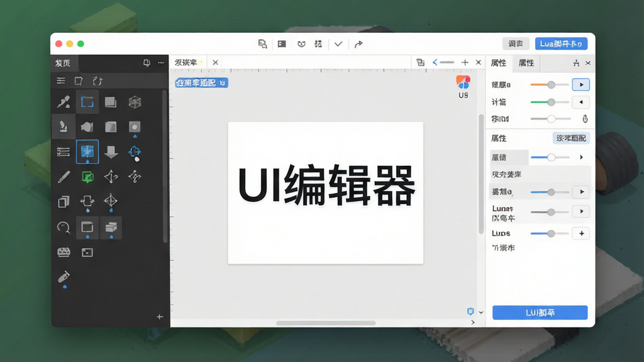Click the gray downward arrow tool
Image resolution: width=644 pixels, height=362 pixels.
(111, 152)
